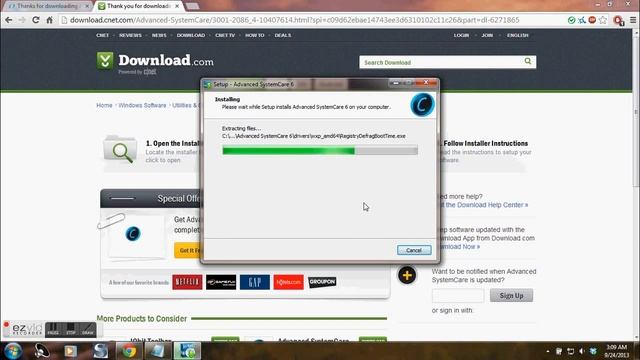Click the ezvid Draw control

point(88,329)
